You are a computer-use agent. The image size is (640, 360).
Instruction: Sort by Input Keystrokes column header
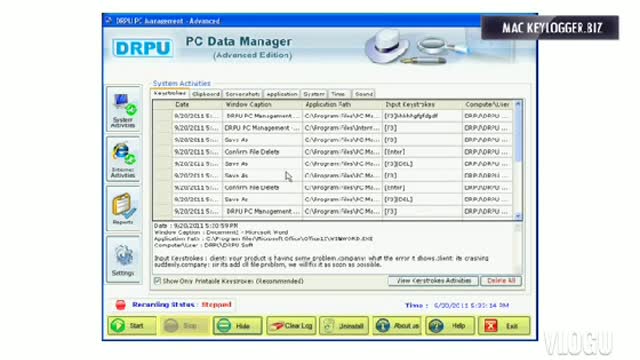(x=422, y=104)
